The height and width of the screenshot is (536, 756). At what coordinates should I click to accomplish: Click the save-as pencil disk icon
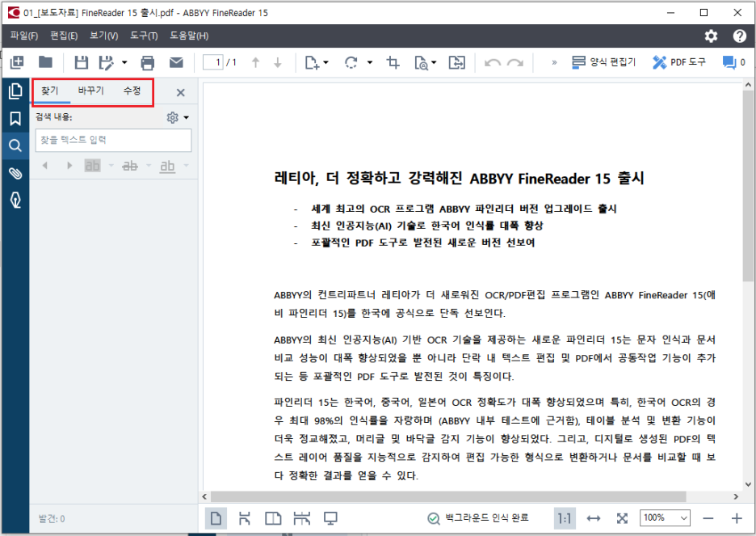(x=106, y=62)
